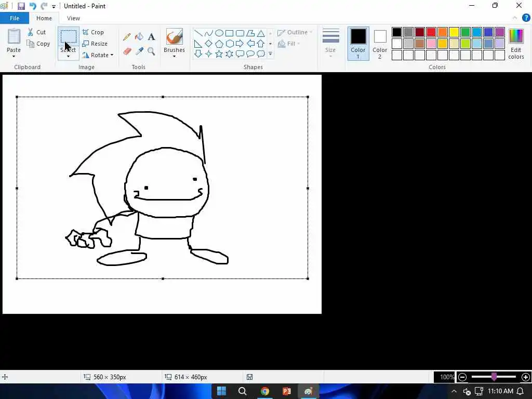Open the Paste dropdown arrow
532x399 pixels.
14,56
